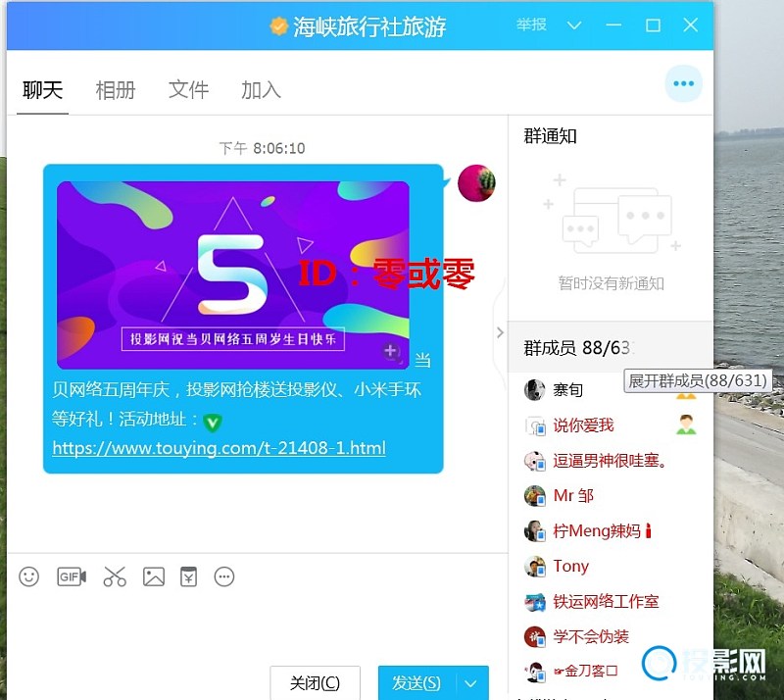Select member name 铁运网络工作室
Viewport: 784px width, 700px height.
pos(606,601)
